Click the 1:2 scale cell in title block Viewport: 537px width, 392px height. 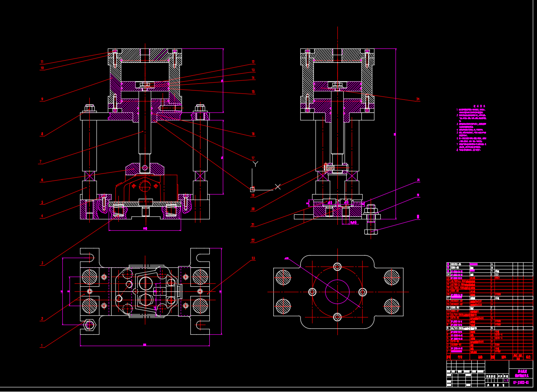[506, 380]
